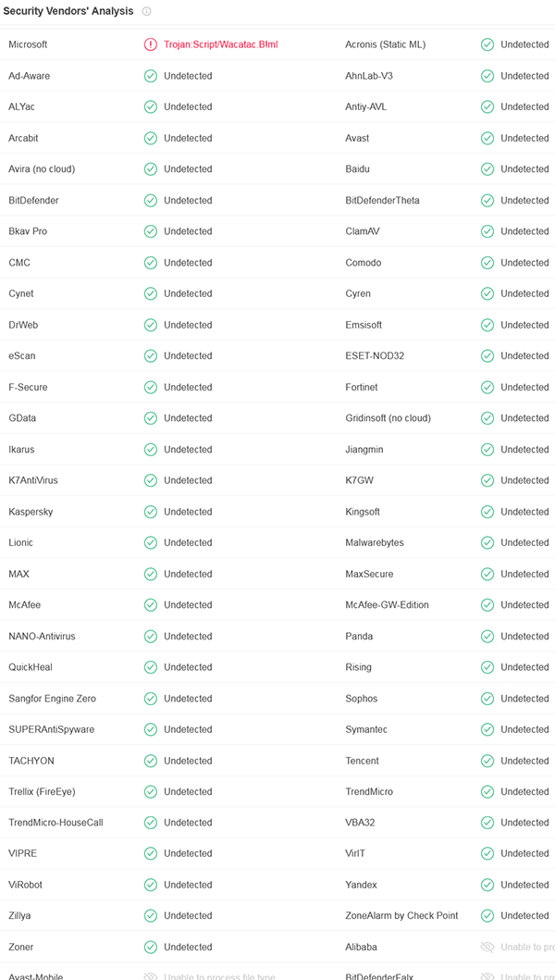This screenshot has width=555, height=980.
Task: Click the ZoneAlarm by Check Point label
Action: pos(401,915)
